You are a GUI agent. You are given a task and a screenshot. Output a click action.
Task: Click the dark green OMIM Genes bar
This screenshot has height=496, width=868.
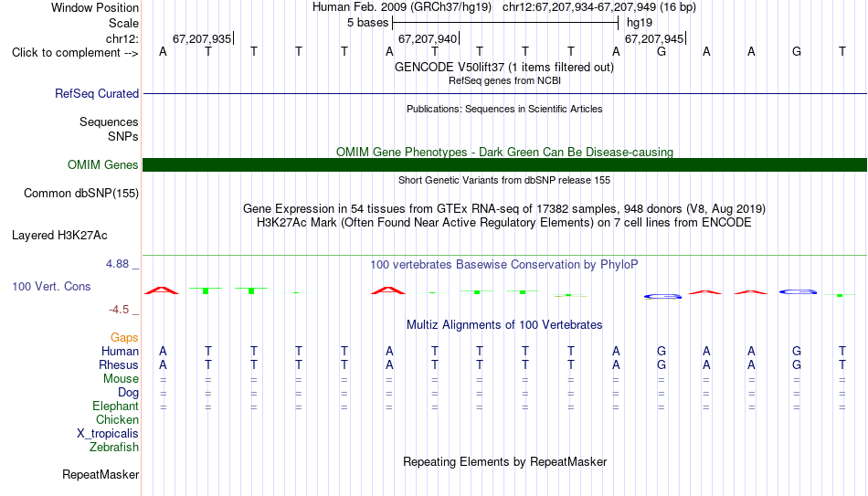coord(505,164)
